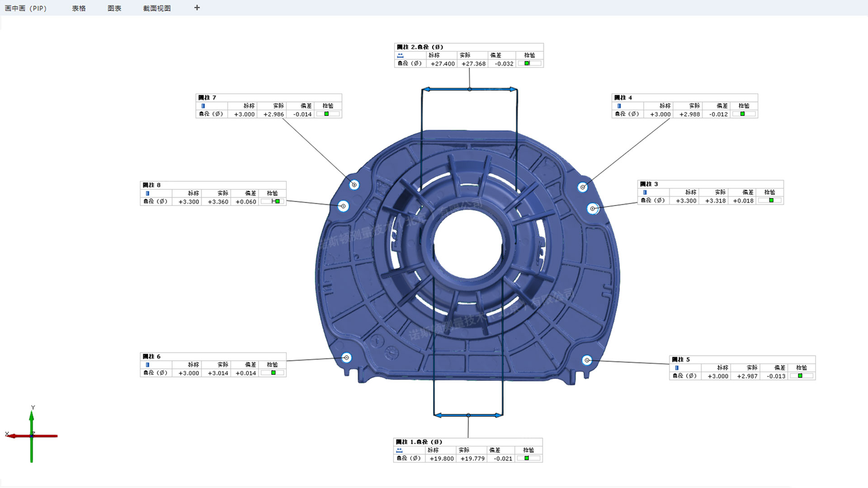Switch to the 截面视图 tab
868x488 pixels.
[157, 8]
